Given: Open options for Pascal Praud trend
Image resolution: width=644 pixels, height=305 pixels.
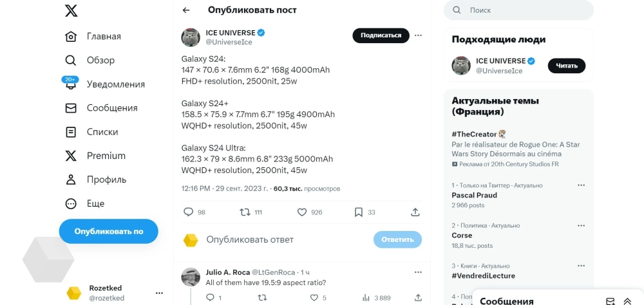Looking at the screenshot, I should (x=581, y=185).
